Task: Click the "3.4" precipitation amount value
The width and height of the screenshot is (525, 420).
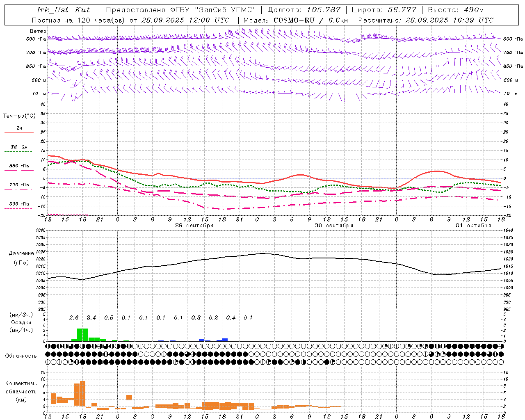Action: 91,317
